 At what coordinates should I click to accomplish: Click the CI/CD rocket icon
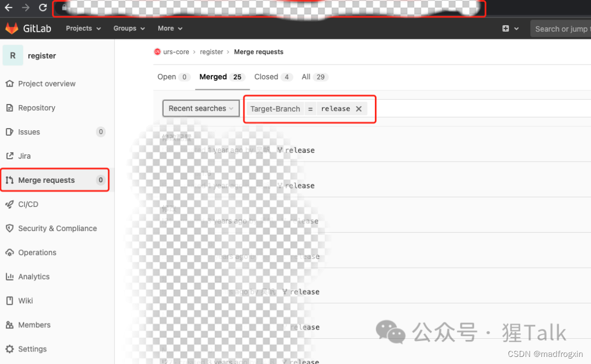10,204
